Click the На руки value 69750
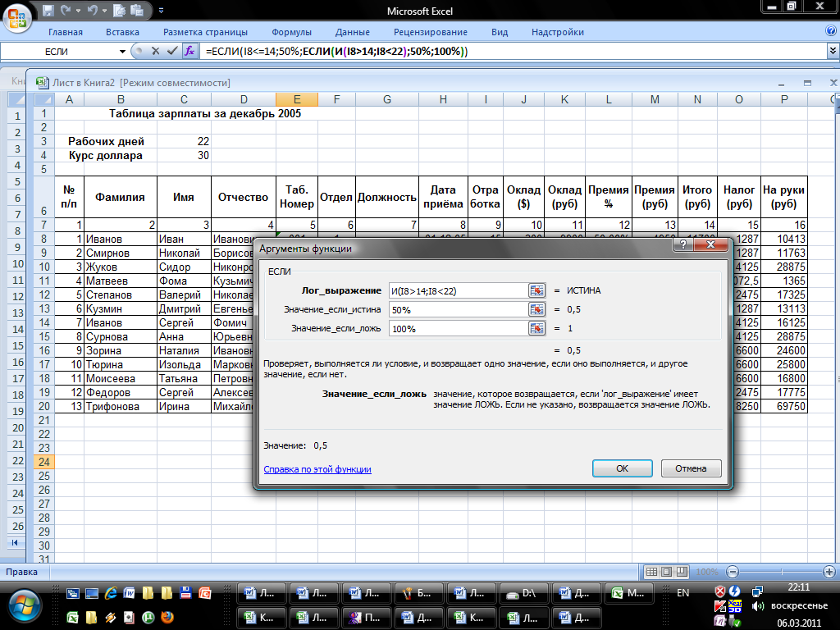Image resolution: width=840 pixels, height=630 pixels. tap(783, 406)
